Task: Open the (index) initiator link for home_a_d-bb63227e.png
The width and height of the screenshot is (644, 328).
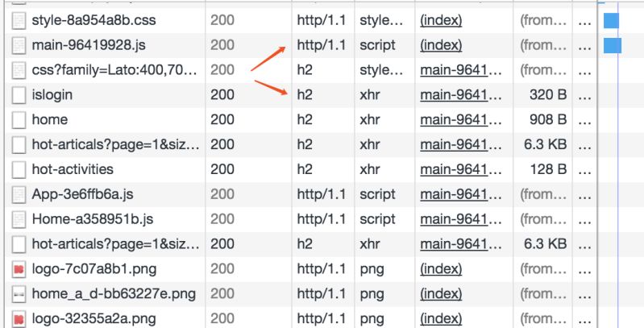Action: point(441,293)
